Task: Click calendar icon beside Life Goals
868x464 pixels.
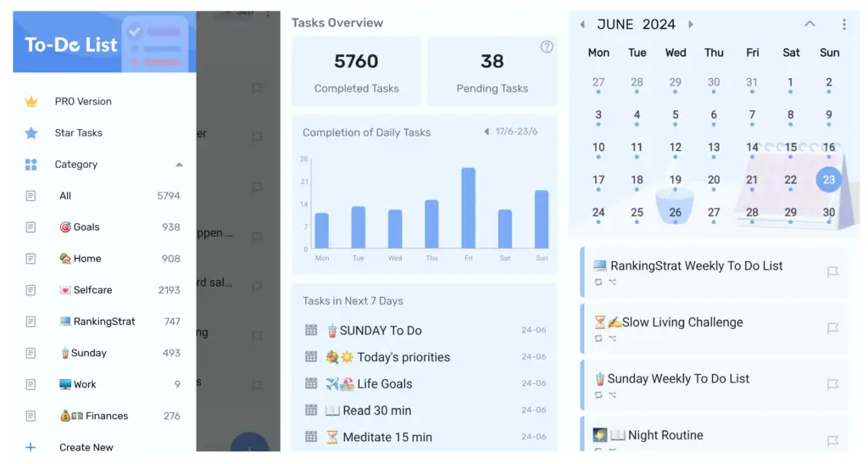Action: tap(311, 383)
